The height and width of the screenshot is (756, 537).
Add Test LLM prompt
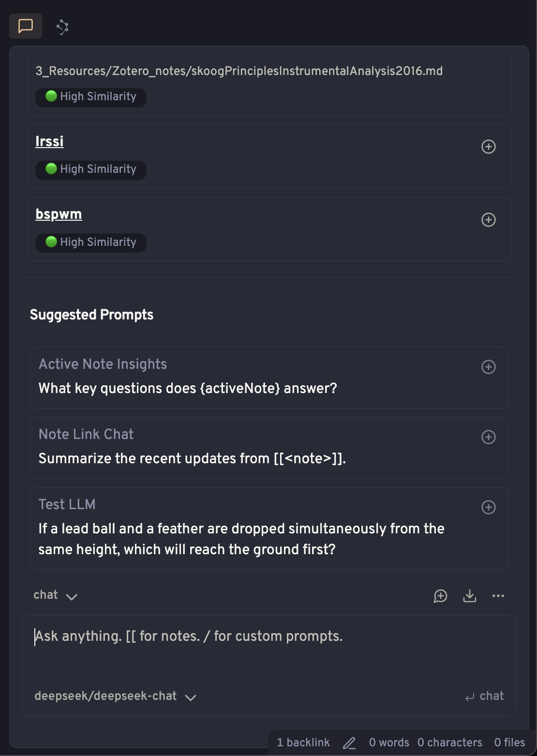coord(489,507)
